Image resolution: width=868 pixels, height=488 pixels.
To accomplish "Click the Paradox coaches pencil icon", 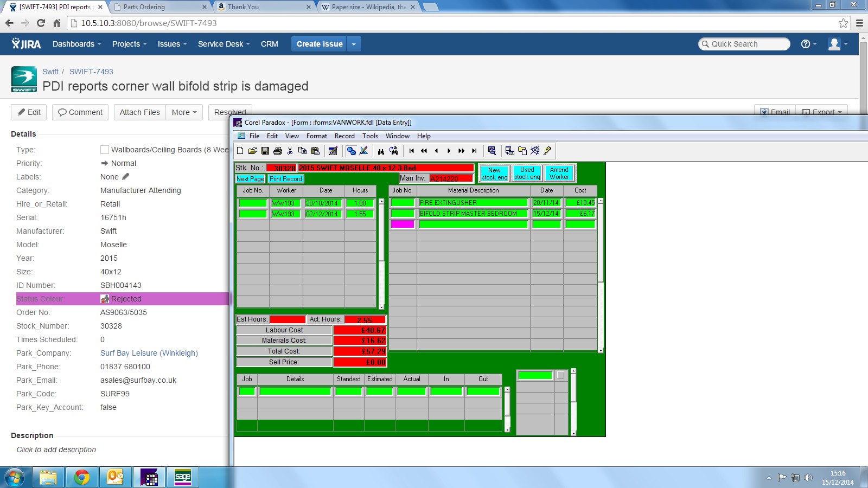I will click(547, 151).
